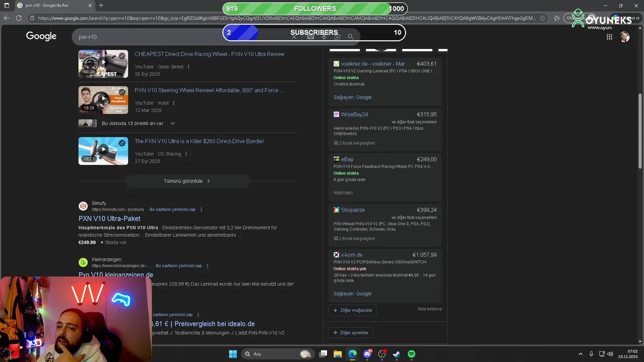Translate the Kleinanzeigen result page

coord(179,266)
